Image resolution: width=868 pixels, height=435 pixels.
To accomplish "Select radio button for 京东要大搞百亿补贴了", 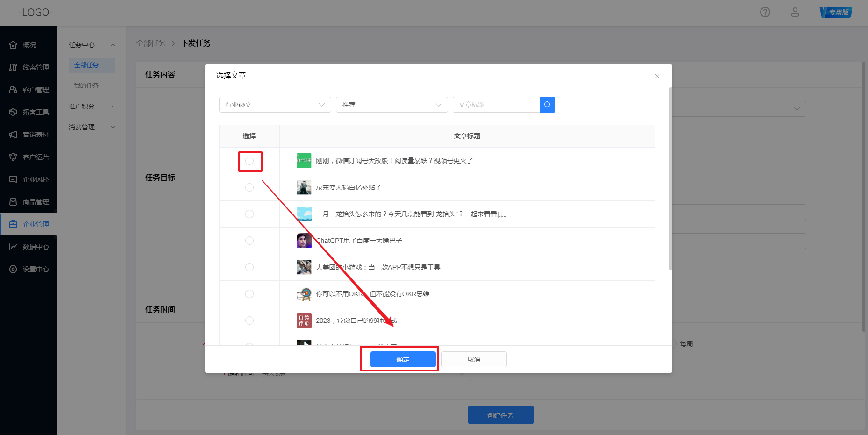I will [249, 187].
